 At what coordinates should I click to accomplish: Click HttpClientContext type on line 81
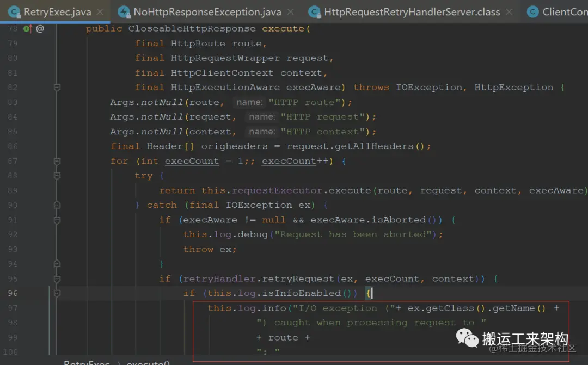(x=222, y=73)
